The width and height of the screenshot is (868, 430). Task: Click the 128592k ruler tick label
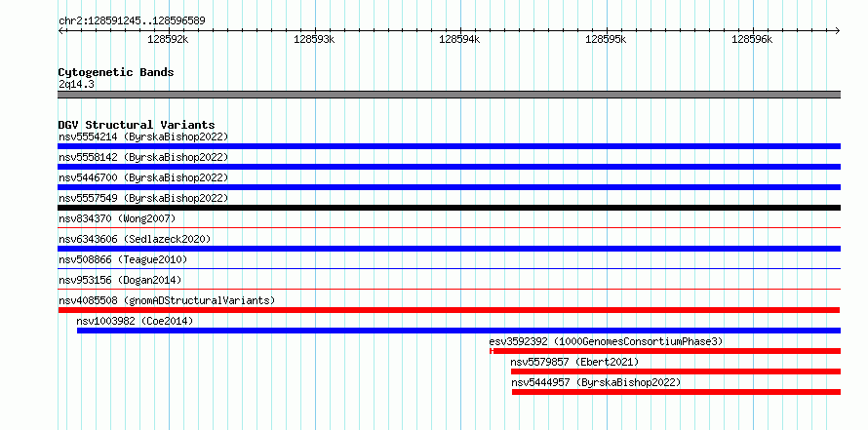coord(169,39)
